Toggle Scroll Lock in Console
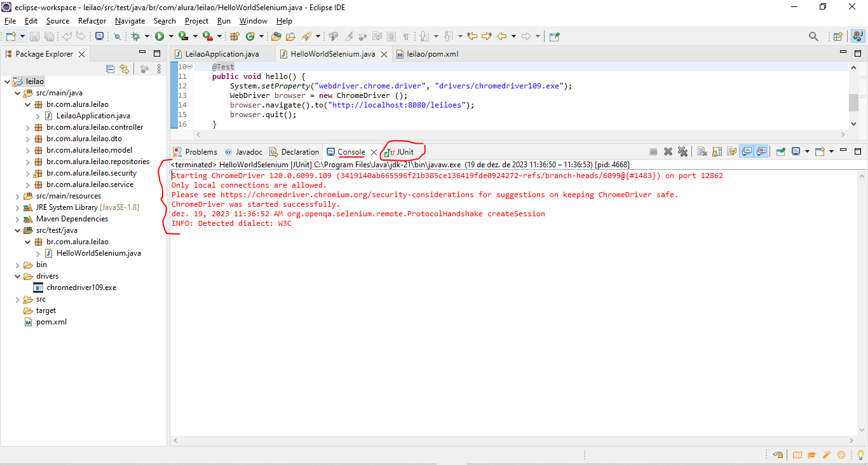 click(717, 151)
